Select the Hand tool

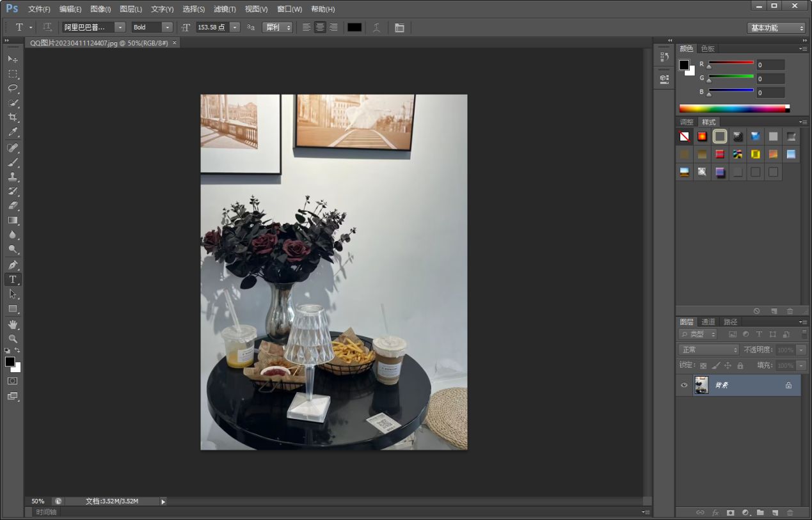point(12,324)
